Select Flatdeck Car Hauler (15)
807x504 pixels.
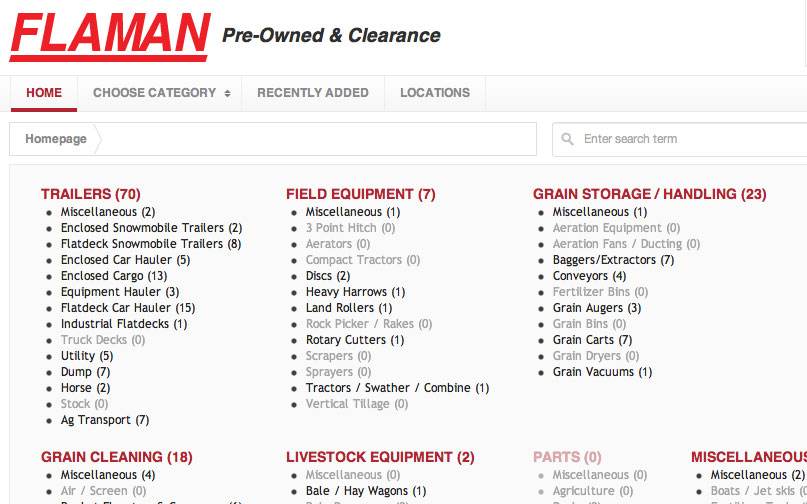coord(128,308)
